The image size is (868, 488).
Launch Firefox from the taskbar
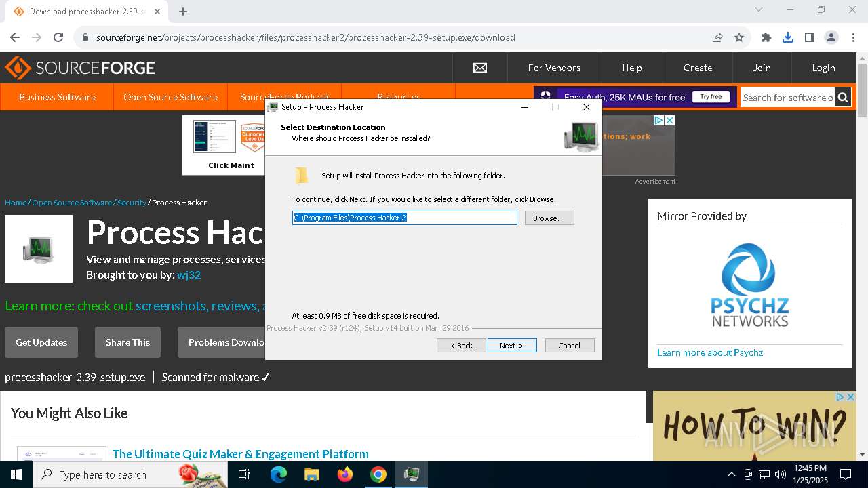pyautogui.click(x=345, y=474)
